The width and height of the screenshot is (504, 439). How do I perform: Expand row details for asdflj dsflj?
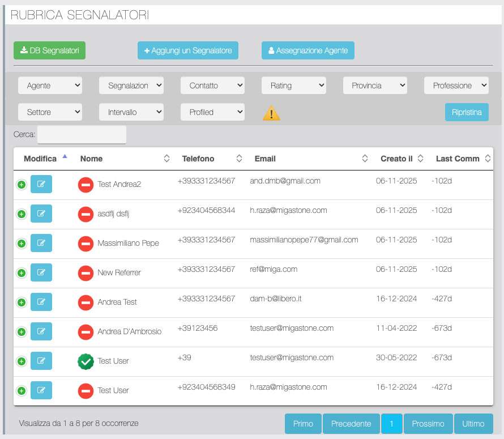click(x=22, y=214)
